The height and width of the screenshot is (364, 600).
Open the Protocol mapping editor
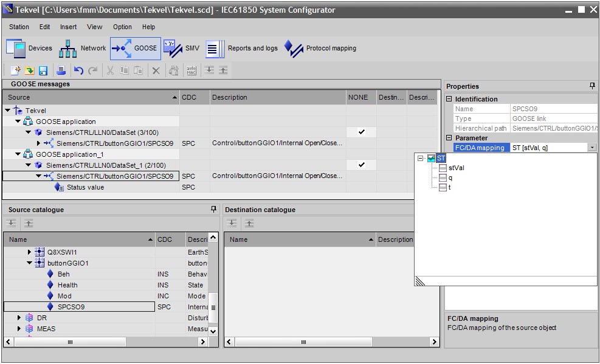coord(320,49)
